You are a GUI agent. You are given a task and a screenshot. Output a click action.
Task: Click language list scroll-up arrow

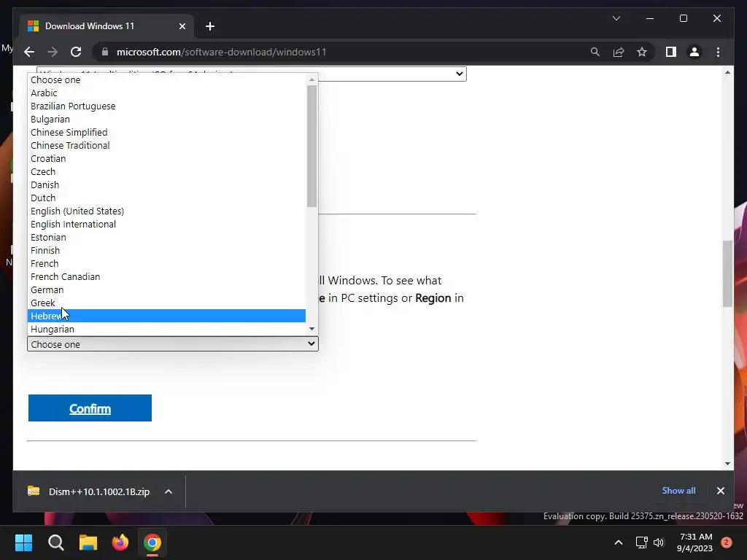pos(311,79)
